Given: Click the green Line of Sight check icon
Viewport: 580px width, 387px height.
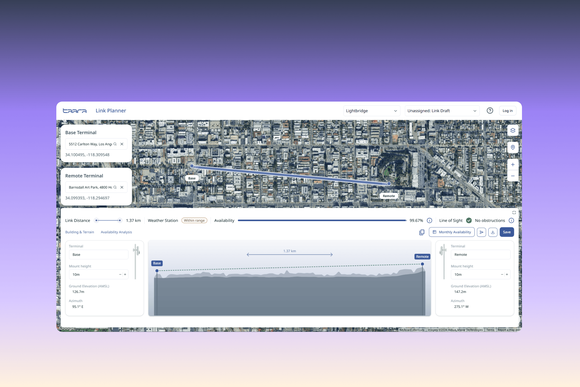Looking at the screenshot, I should (469, 221).
